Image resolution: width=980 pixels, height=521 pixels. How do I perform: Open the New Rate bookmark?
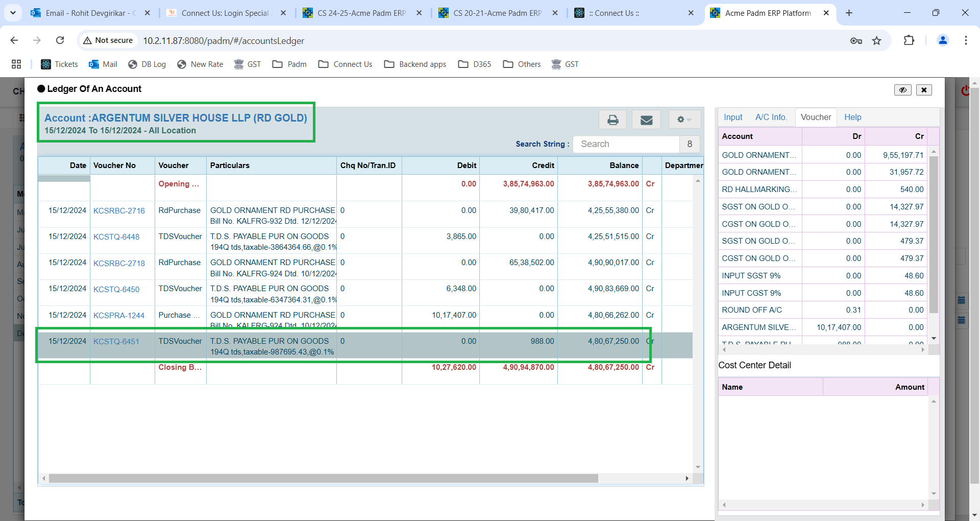(200, 64)
